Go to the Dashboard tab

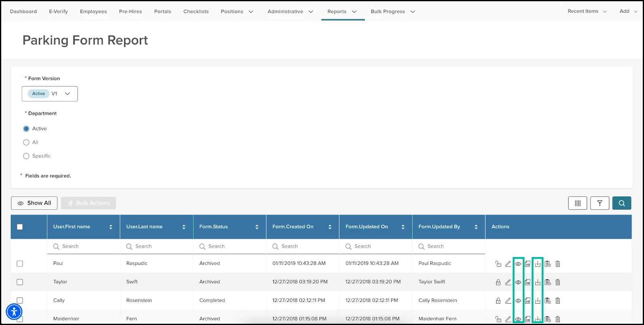coord(23,11)
